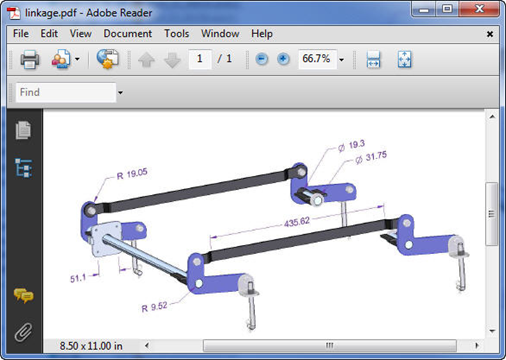
Task: Open the Document menu
Action: [x=128, y=34]
